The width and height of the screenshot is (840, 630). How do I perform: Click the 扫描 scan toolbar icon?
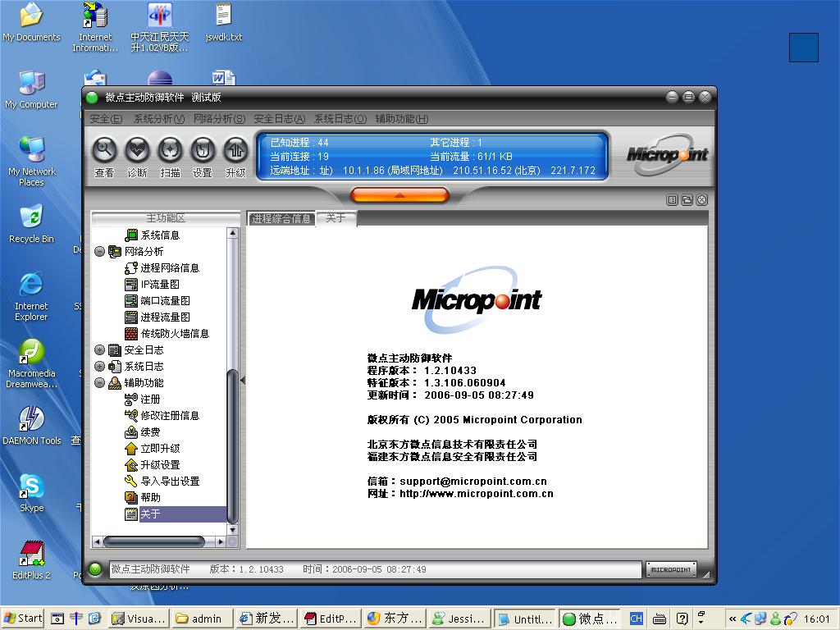[170, 150]
